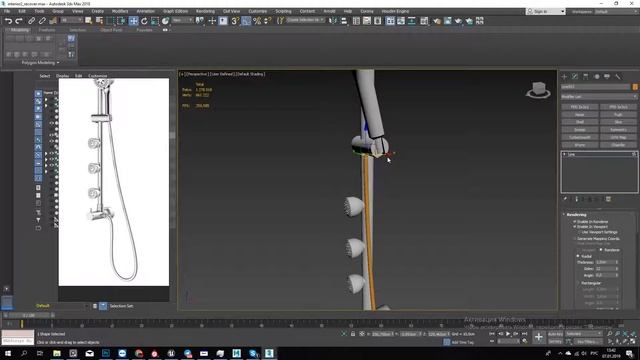This screenshot has height=360, width=640.
Task: Click the Undo arrow icon
Action: pos(8,21)
